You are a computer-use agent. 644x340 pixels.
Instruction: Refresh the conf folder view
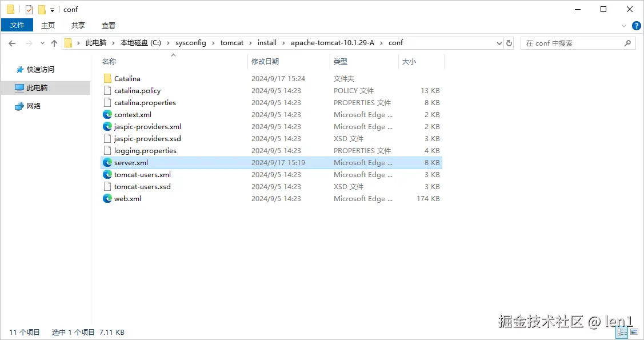click(509, 43)
